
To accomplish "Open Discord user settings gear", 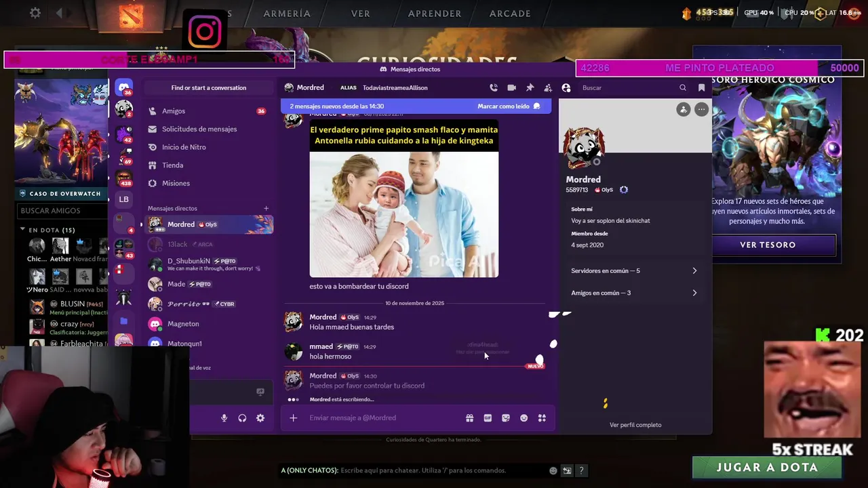I will pos(260,418).
